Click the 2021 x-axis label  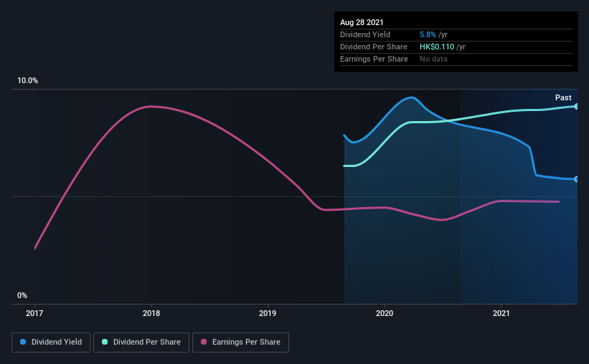[501, 313]
